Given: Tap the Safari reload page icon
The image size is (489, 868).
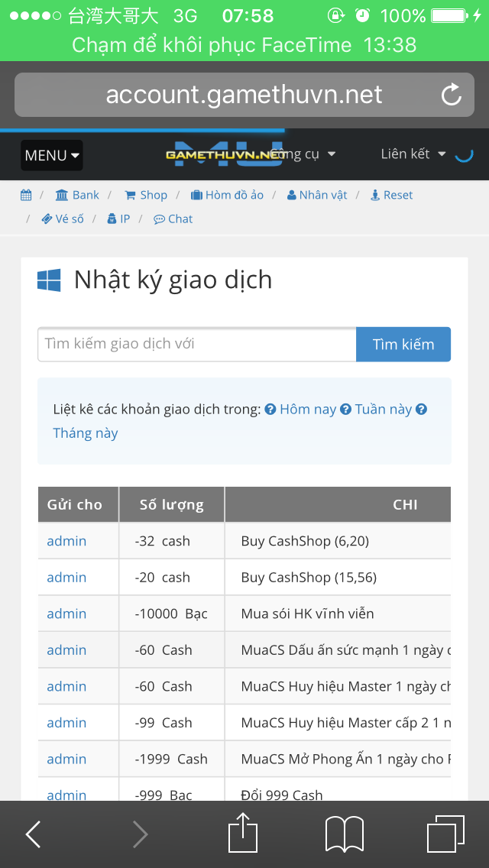Looking at the screenshot, I should (x=452, y=95).
